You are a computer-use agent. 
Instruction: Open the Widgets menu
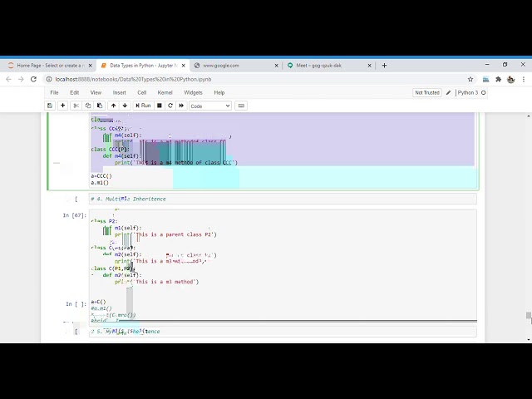coord(193,92)
